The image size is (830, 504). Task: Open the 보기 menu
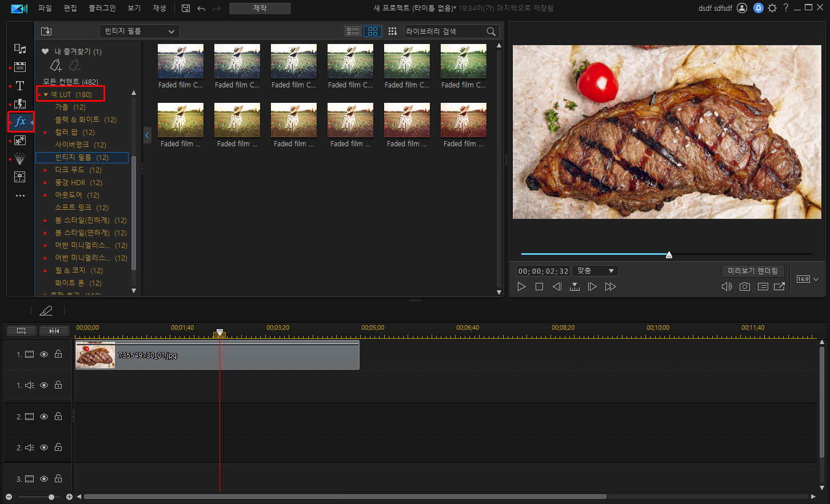pos(134,8)
